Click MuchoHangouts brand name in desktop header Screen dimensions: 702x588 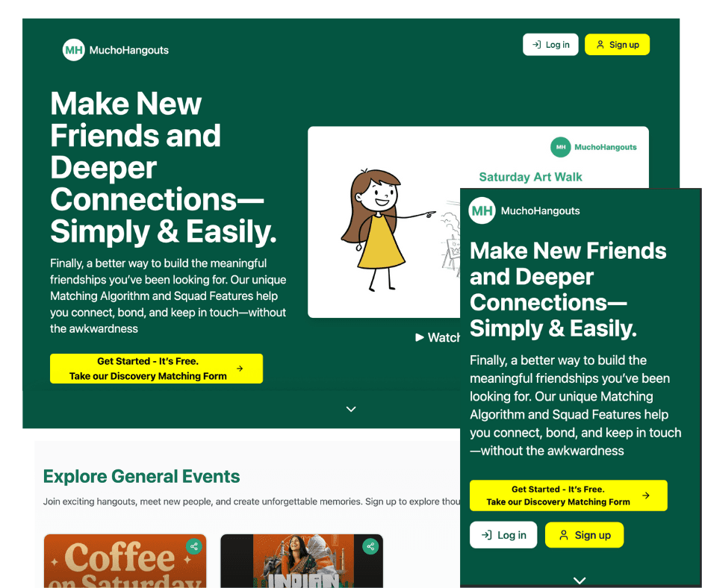[x=129, y=50]
